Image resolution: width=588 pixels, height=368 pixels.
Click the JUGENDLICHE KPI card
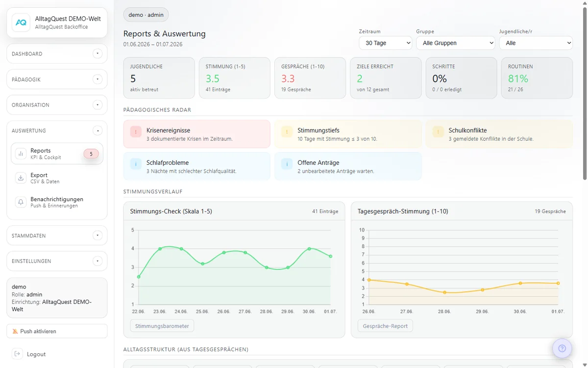tap(159, 78)
